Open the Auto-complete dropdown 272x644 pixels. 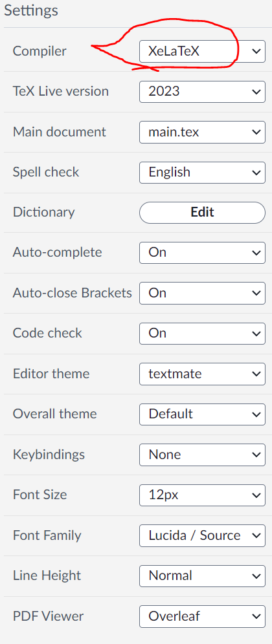point(202,252)
